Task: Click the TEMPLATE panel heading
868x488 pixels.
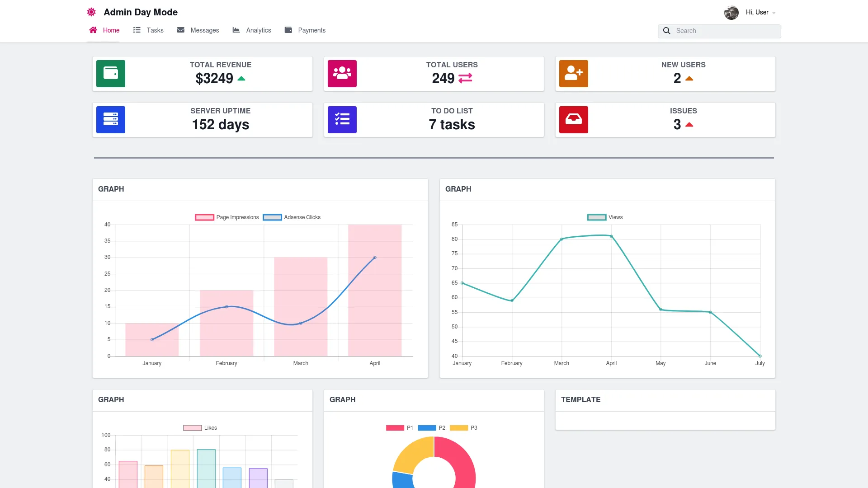Action: [580, 400]
